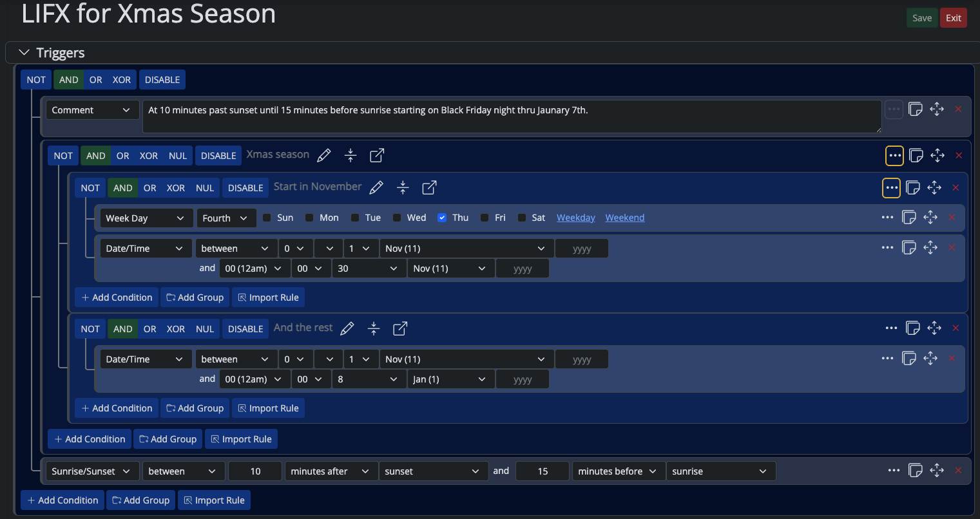Screen dimensions: 980x519
Task: Open the Fourth ordinal dropdown
Action: point(226,218)
